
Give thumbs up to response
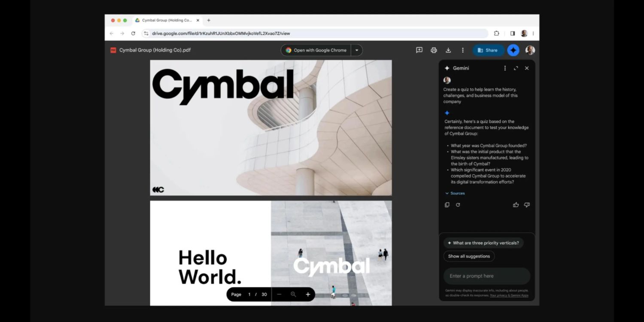(x=516, y=205)
